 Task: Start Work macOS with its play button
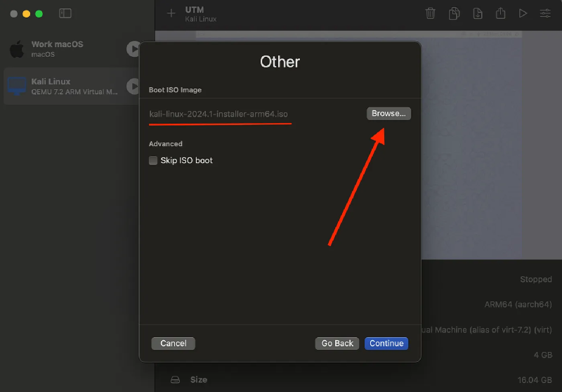point(132,48)
